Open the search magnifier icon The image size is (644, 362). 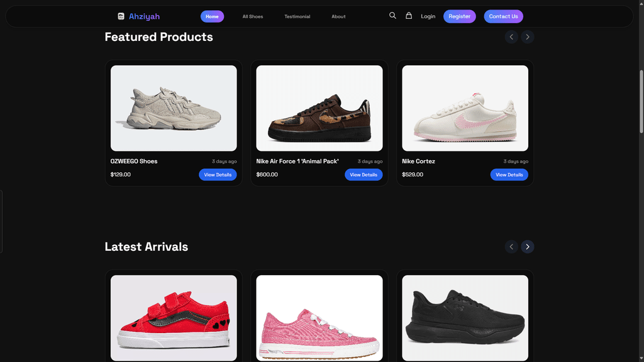(392, 16)
